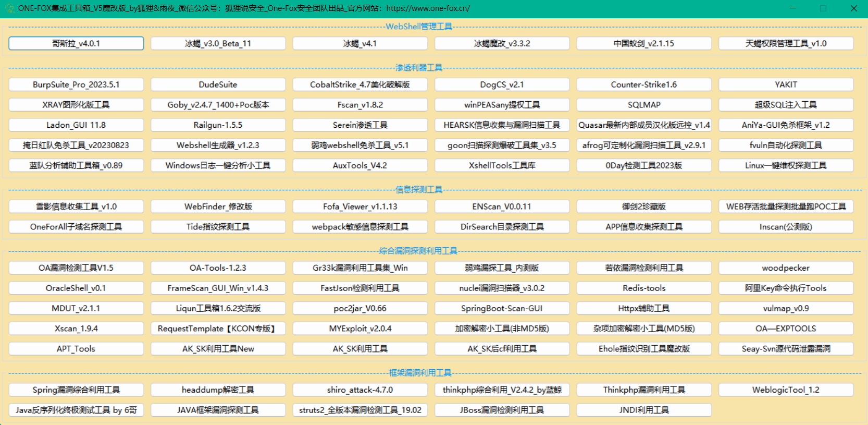The image size is (868, 425).
Task: Open OA—EXPTOOLS
Action: coord(786,329)
